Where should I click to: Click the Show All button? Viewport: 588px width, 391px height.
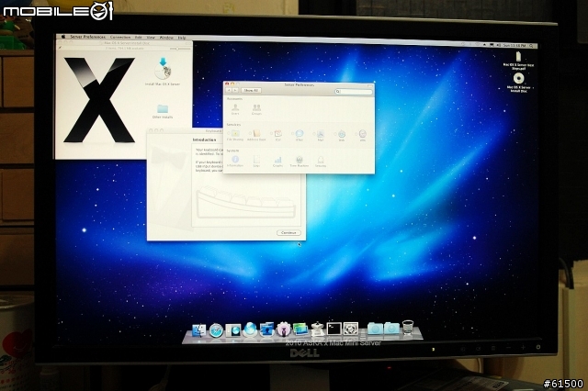(251, 90)
